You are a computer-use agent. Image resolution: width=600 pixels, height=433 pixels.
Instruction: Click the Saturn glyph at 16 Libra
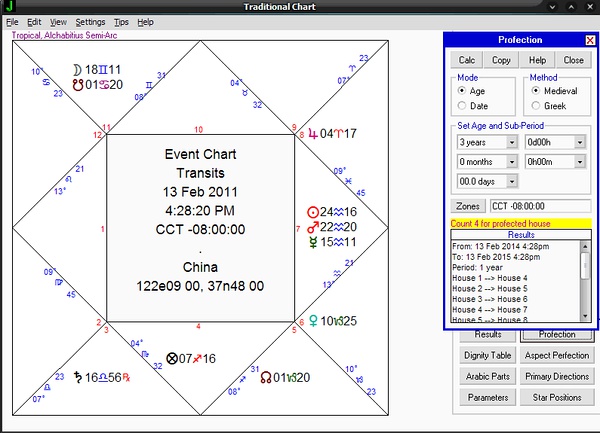click(x=76, y=377)
